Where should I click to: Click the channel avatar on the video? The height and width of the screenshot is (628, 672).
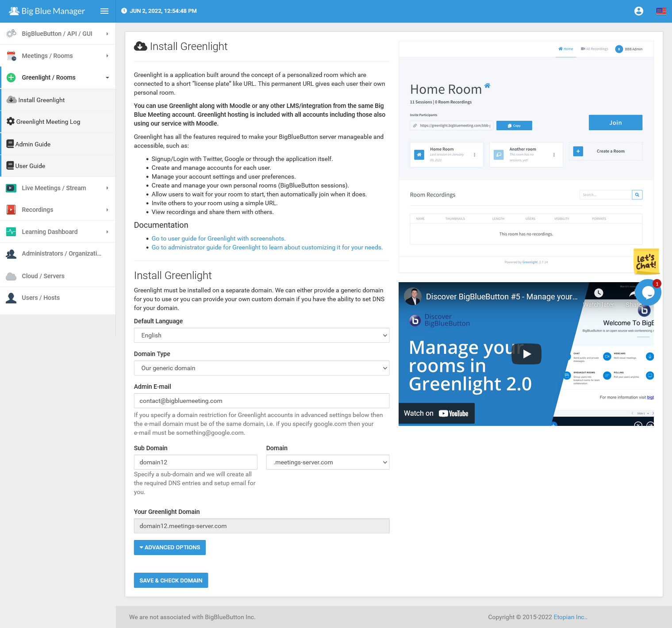click(x=413, y=297)
